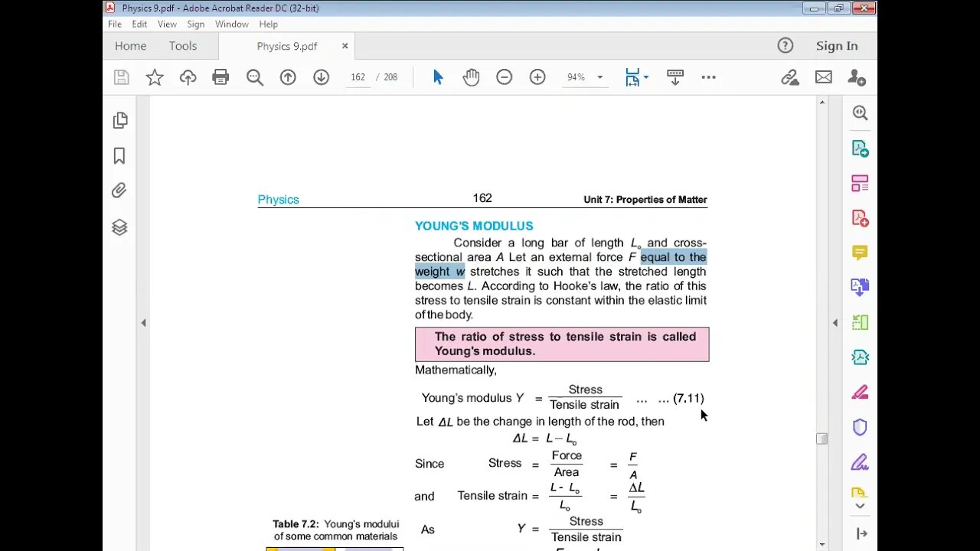Open the attachments paperclip panel

(119, 191)
